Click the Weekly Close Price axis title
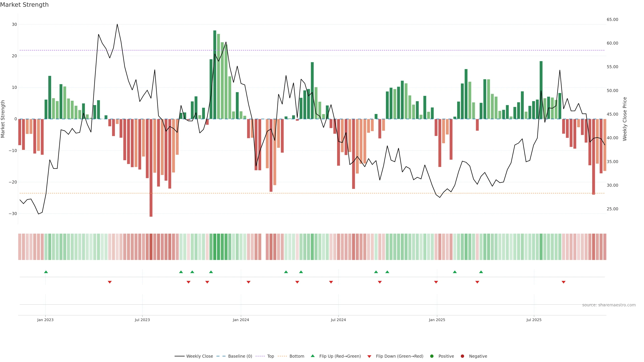Image resolution: width=644 pixels, height=362 pixels. (x=625, y=119)
